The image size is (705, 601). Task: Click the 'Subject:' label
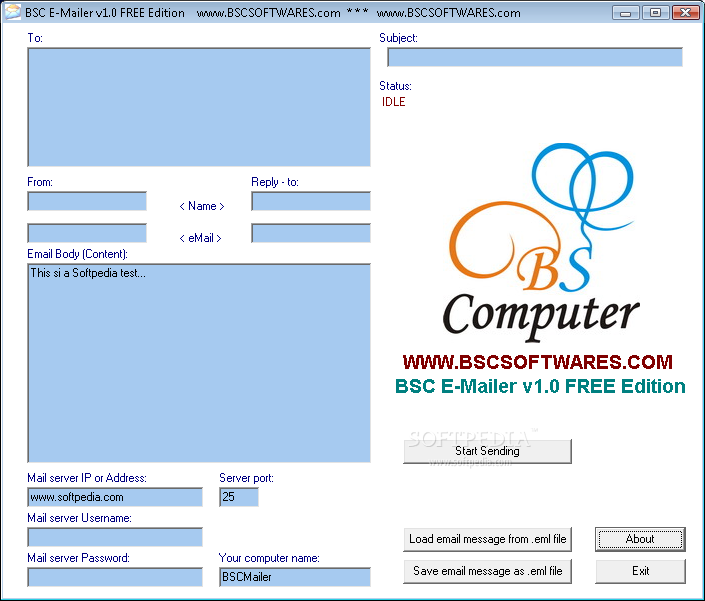tap(398, 38)
